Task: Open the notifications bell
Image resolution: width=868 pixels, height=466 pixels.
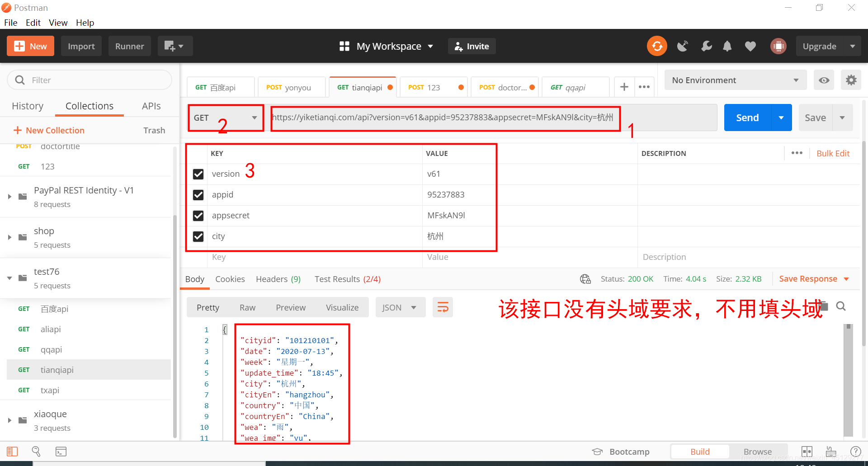Action: [727, 46]
